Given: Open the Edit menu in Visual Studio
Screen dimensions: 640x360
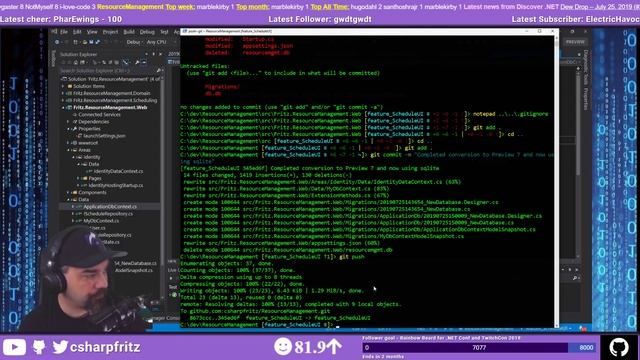Looking at the screenshot, I should tap(77, 31).
